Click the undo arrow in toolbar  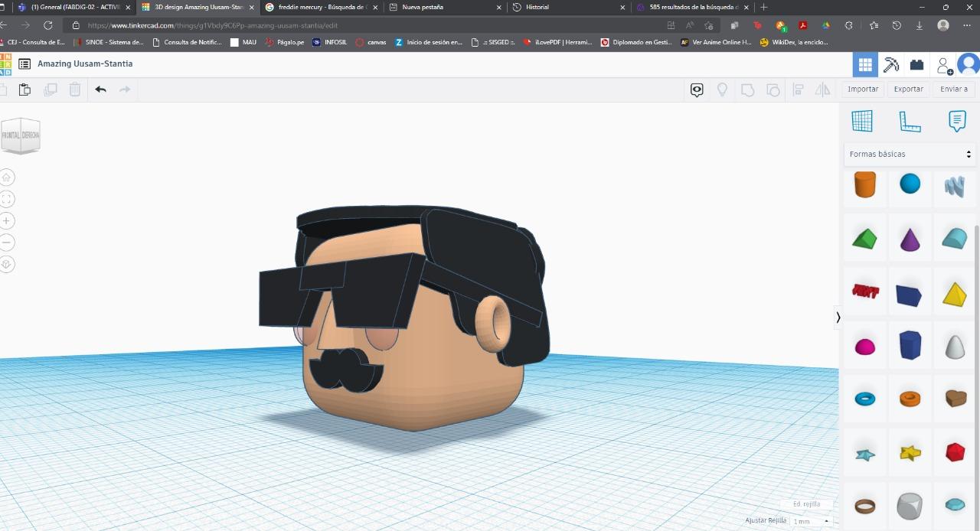pos(100,90)
